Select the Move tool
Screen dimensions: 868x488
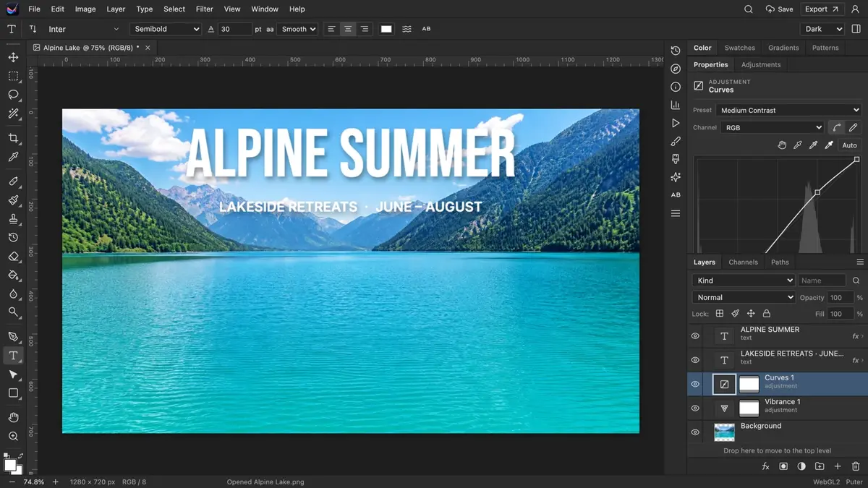tap(13, 57)
